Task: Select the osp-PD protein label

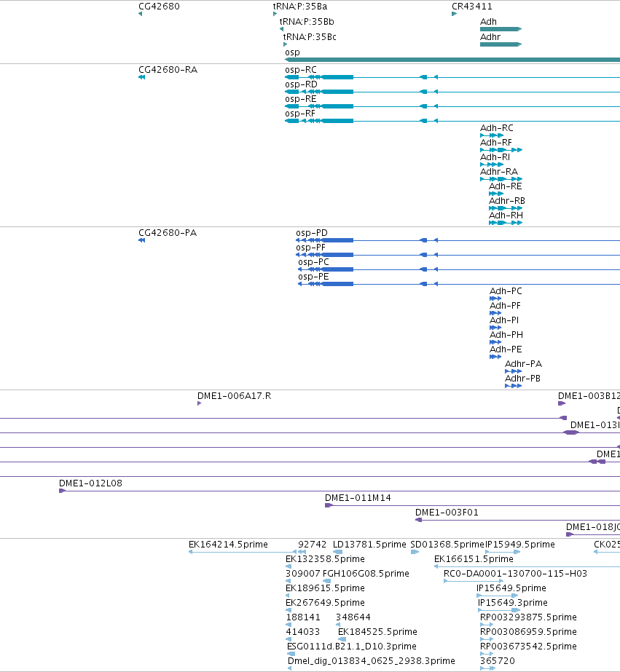Action: click(x=312, y=233)
